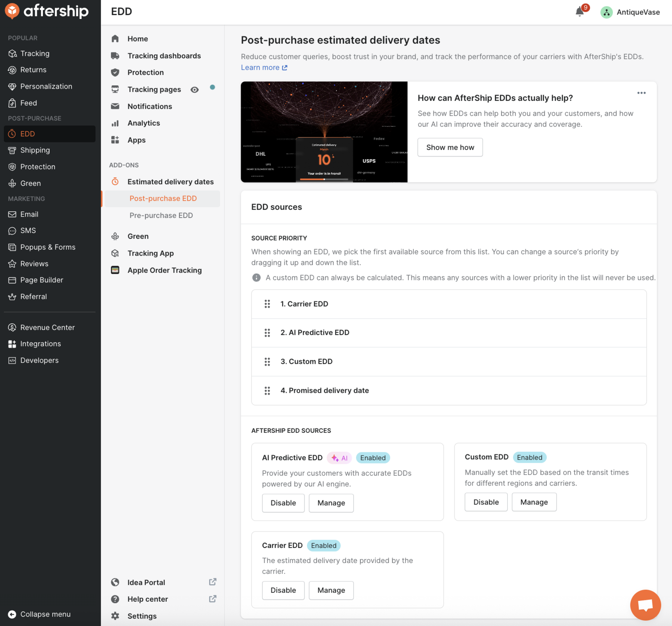This screenshot has height=626, width=672.
Task: Open the three-dot menu on EDD help card
Action: (x=641, y=93)
